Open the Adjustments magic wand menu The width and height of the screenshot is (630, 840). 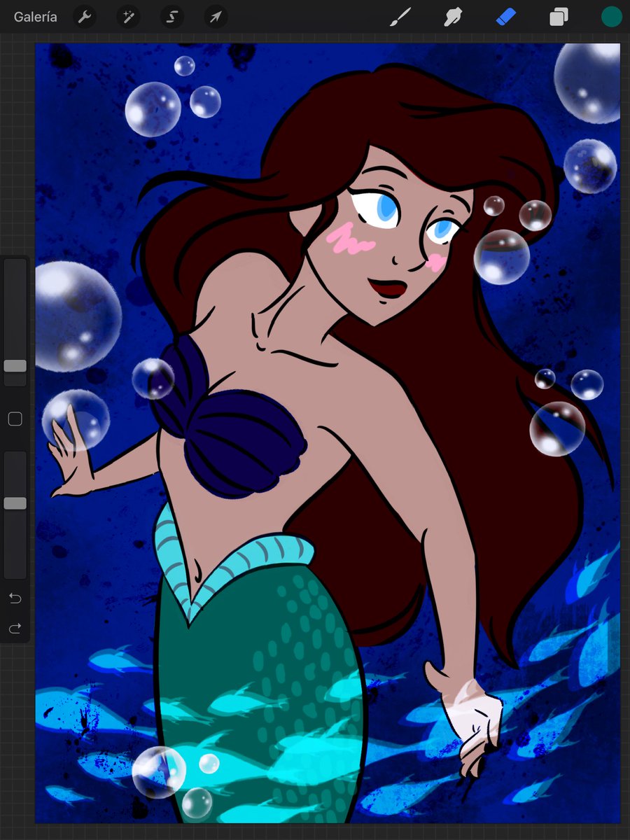click(x=128, y=17)
